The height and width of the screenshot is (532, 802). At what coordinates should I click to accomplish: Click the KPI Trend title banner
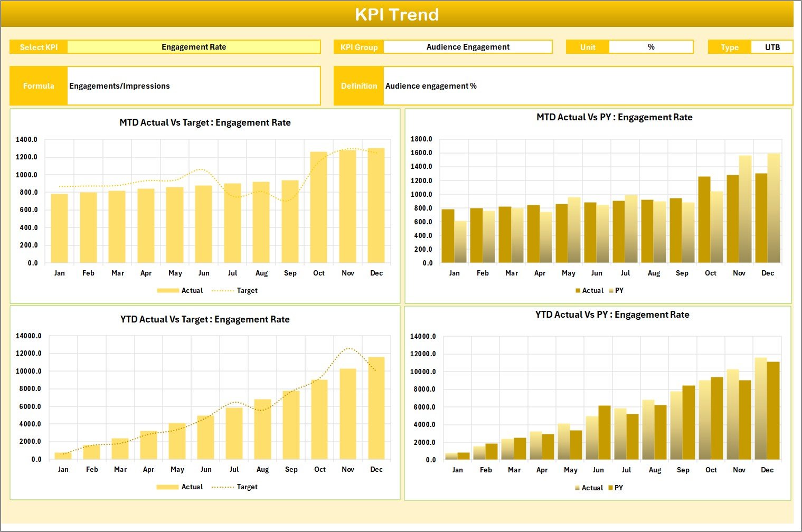coord(398,14)
